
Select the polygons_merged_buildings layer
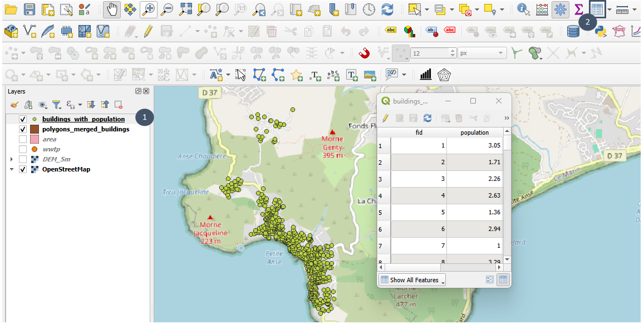86,129
